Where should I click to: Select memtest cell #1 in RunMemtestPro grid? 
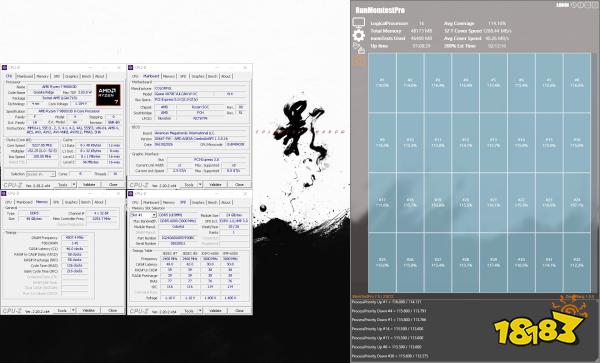coord(382,82)
